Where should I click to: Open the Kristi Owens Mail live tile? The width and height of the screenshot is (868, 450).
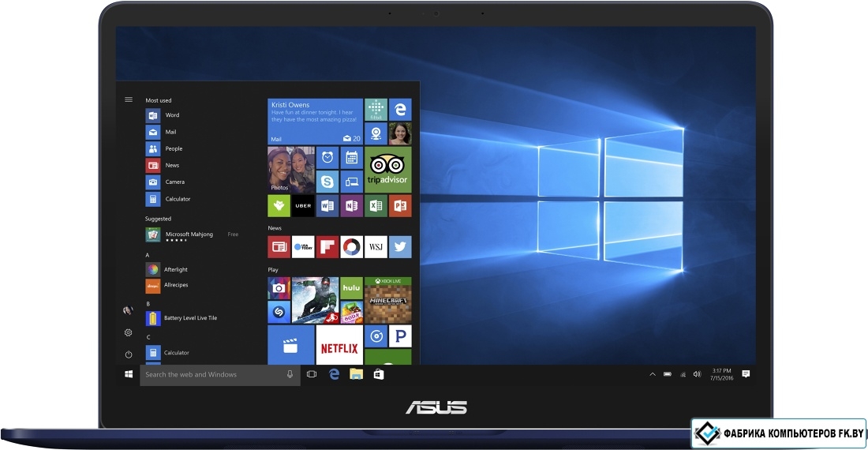tap(316, 122)
